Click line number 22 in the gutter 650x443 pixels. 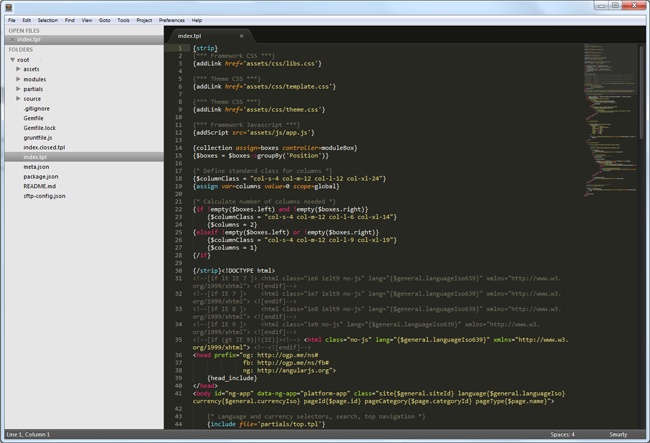pos(178,209)
